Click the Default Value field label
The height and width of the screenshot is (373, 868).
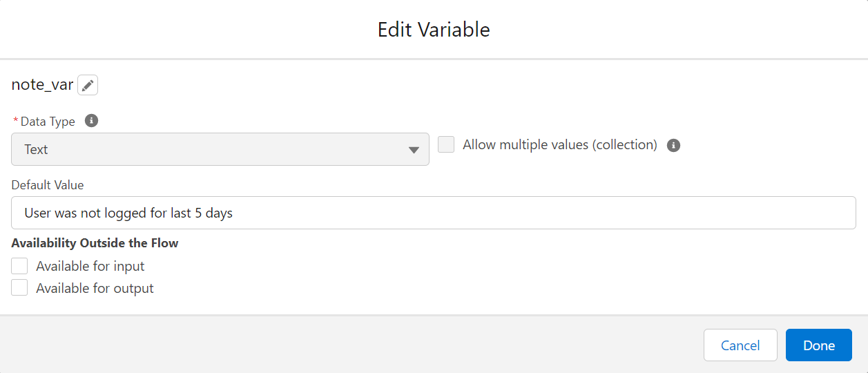[48, 185]
